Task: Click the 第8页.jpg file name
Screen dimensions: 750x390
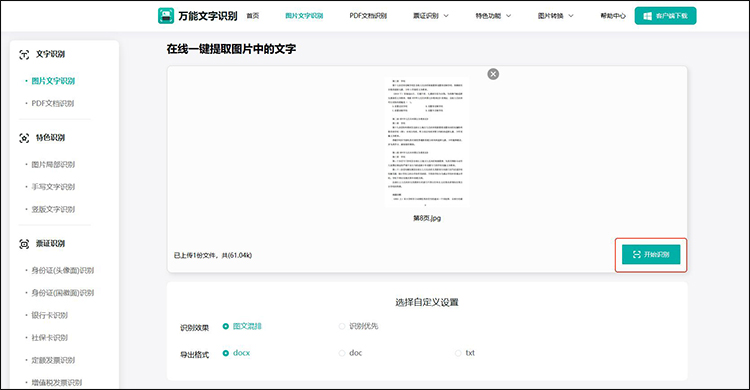Action: (x=427, y=218)
